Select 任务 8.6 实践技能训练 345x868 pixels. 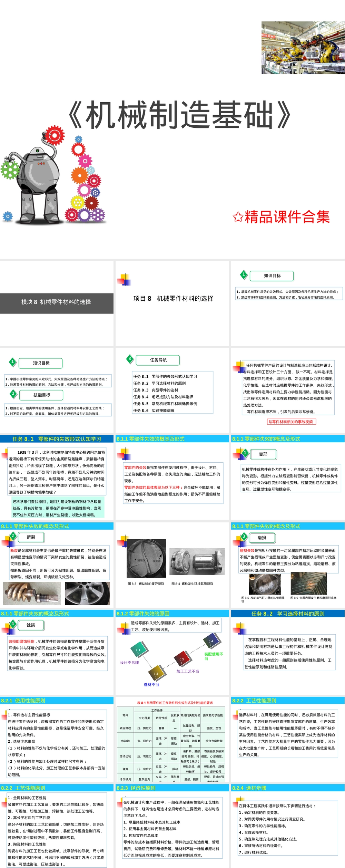click(154, 411)
